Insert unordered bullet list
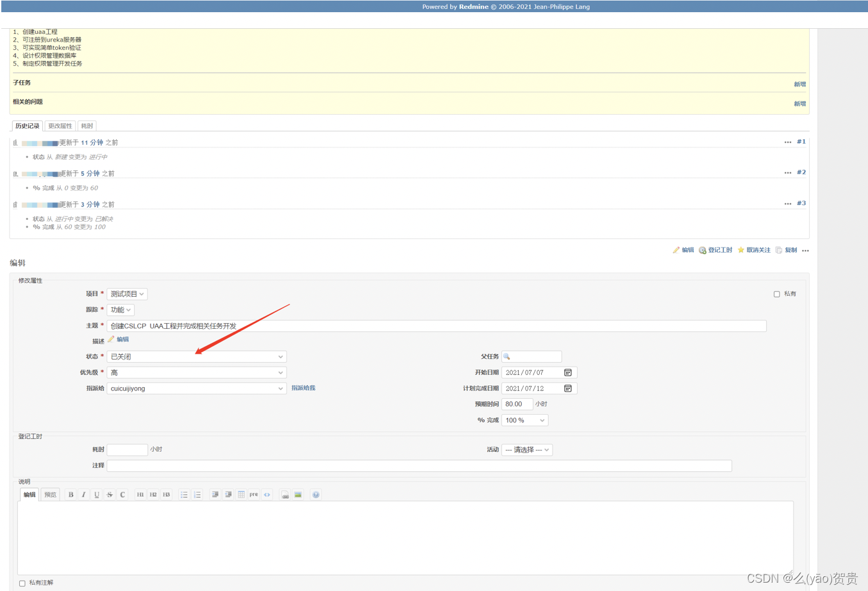The image size is (868, 591). point(184,495)
